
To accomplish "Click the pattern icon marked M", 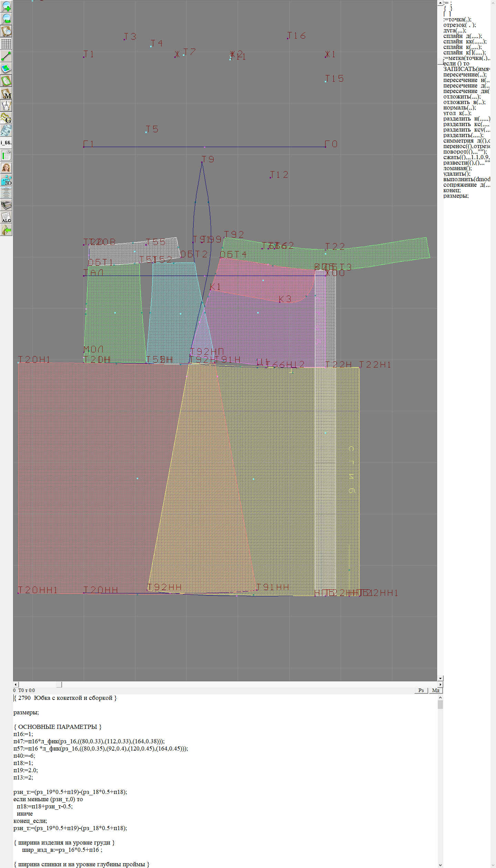I will pos(6,94).
